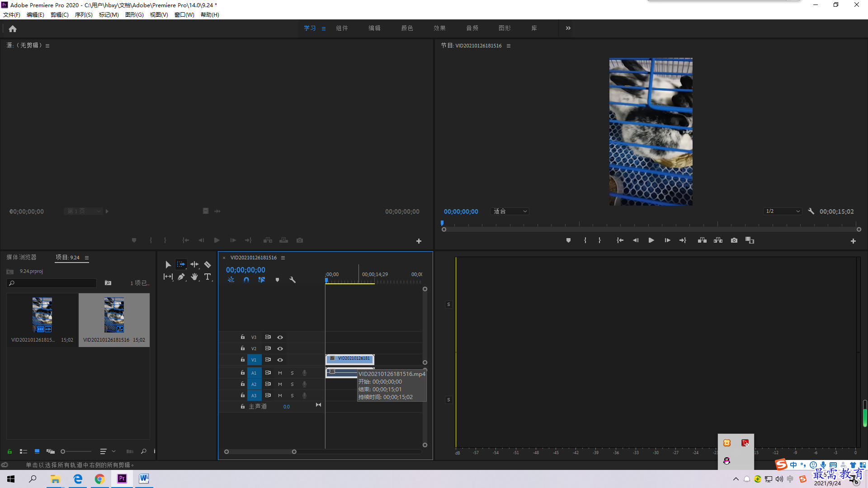The image size is (868, 488).
Task: Adjust project thumbnail zoom slider
Action: (x=76, y=451)
